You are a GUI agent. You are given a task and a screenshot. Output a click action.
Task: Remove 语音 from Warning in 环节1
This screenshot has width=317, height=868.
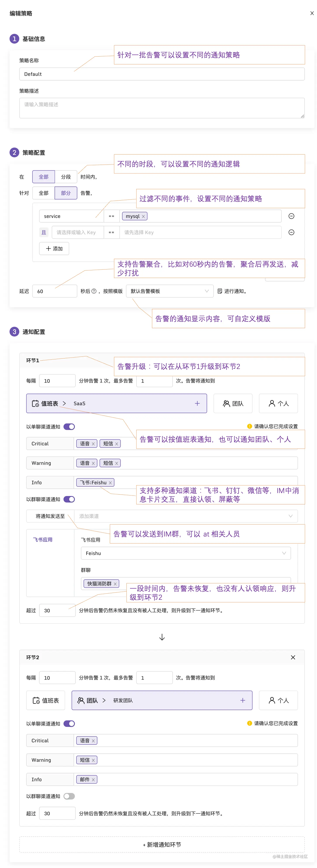(x=93, y=463)
